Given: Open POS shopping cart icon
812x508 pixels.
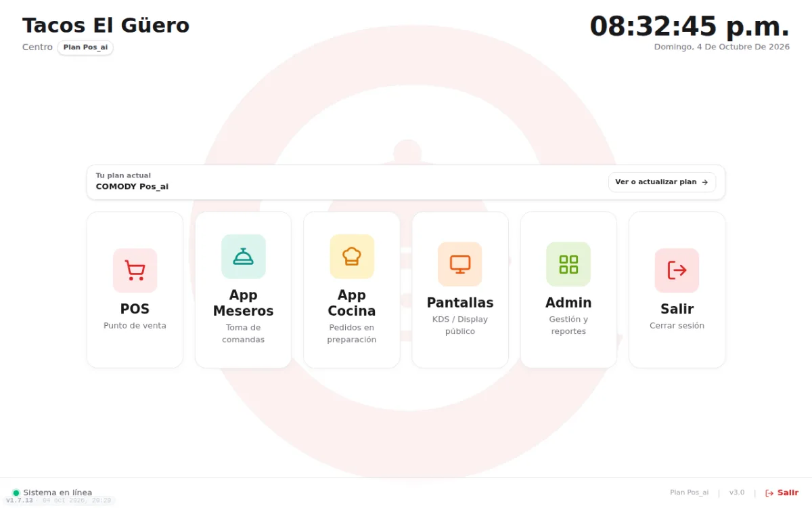Looking at the screenshot, I should [x=135, y=270].
